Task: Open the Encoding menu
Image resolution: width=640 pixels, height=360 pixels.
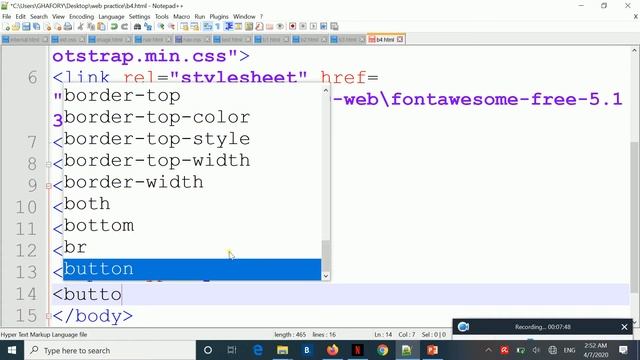Action: pos(81,16)
